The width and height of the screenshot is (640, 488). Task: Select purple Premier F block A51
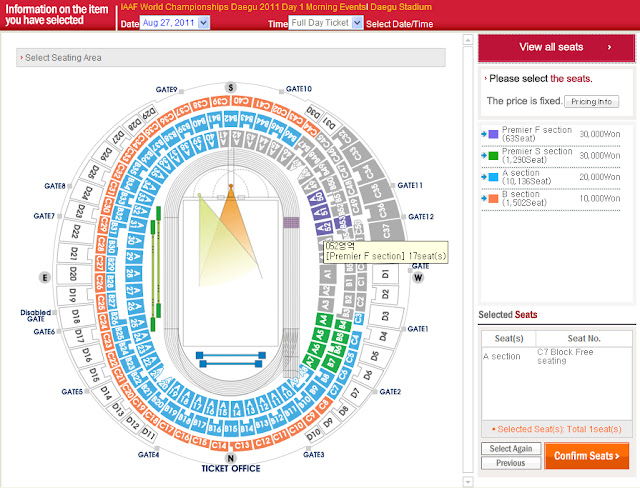(319, 213)
